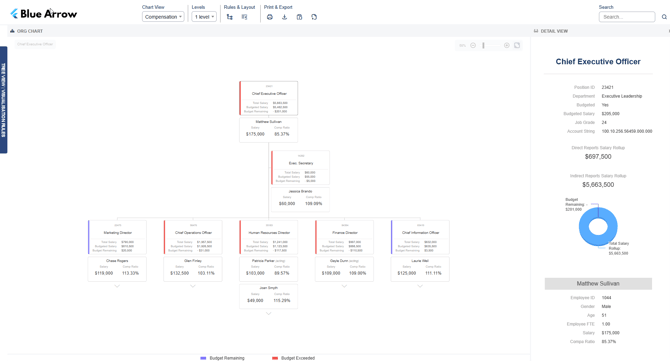
Task: Click the third Print & Export icon
Action: [x=299, y=17]
